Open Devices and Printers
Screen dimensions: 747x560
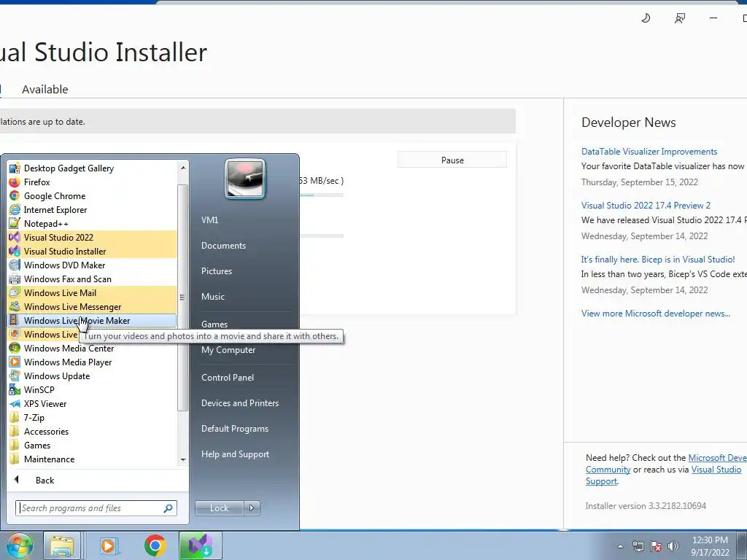coord(239,402)
